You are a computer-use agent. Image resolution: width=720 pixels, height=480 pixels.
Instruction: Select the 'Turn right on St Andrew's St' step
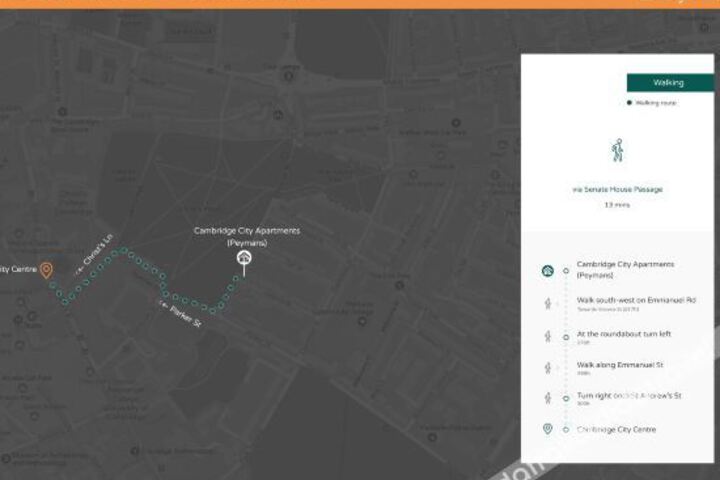coord(629,396)
